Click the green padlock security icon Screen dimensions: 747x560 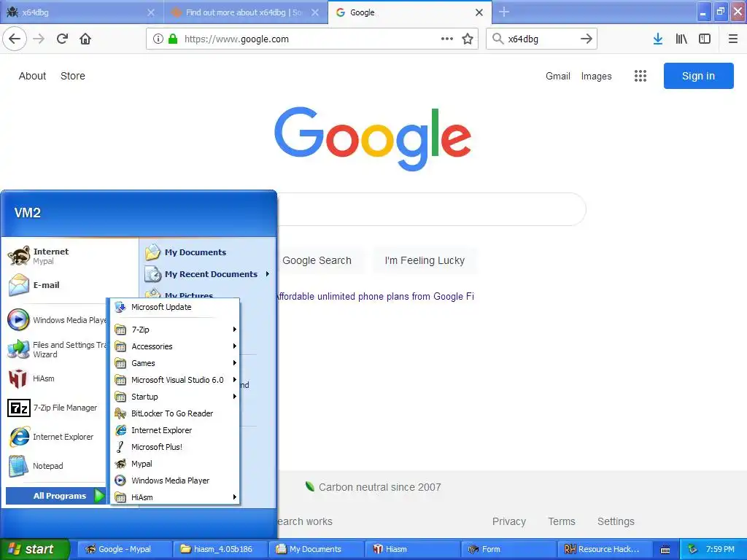pos(173,39)
